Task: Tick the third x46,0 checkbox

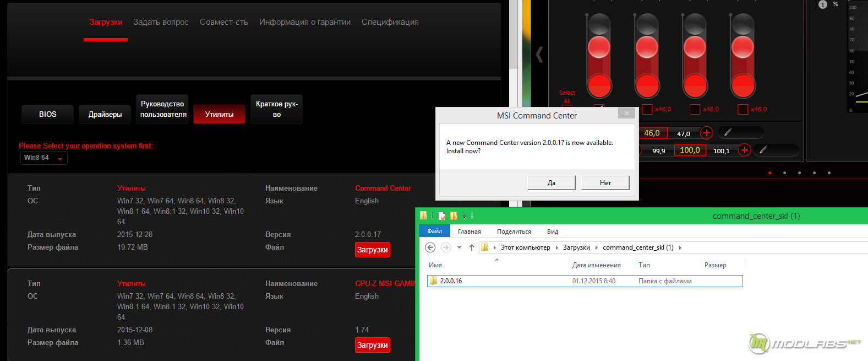Action: [x=695, y=109]
